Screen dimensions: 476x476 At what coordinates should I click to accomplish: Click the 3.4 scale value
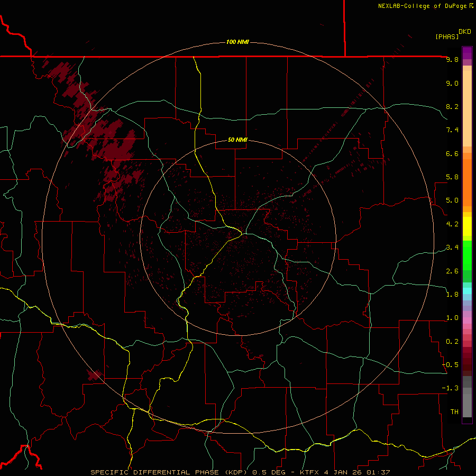coord(452,248)
